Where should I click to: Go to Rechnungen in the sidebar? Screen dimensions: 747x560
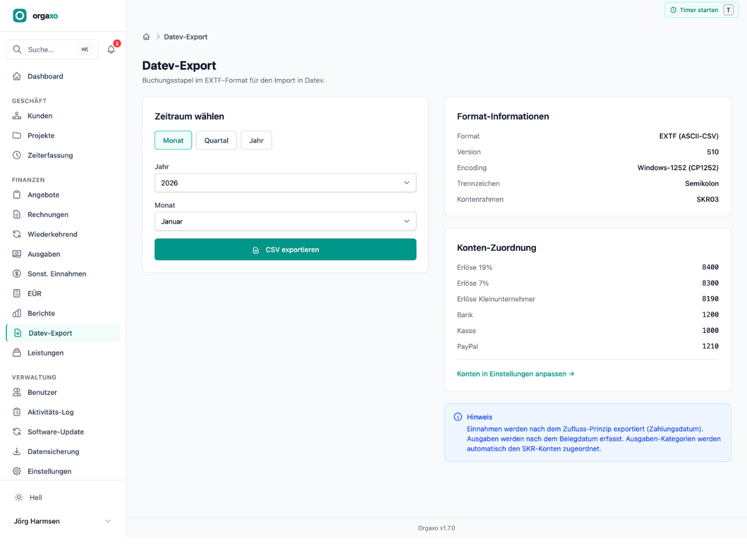pyautogui.click(x=63, y=215)
